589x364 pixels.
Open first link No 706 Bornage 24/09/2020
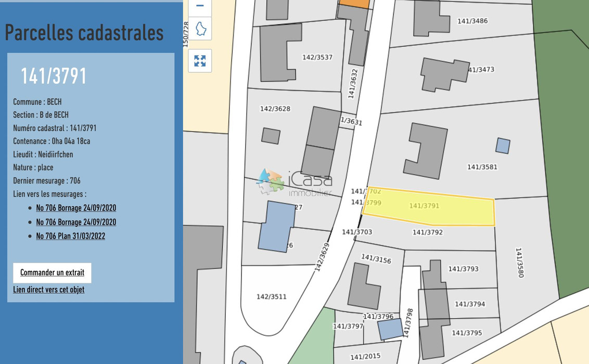point(76,207)
